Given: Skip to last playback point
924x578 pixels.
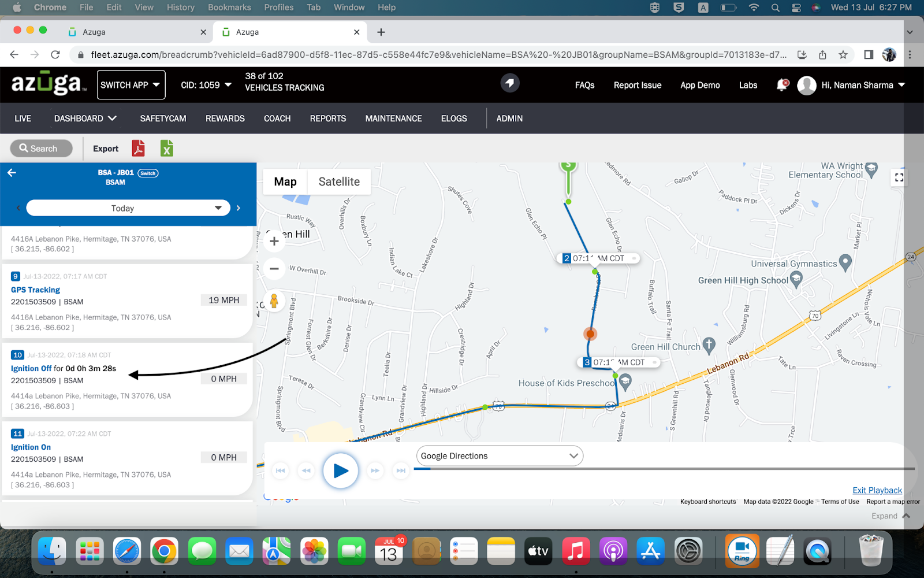Looking at the screenshot, I should [x=401, y=470].
